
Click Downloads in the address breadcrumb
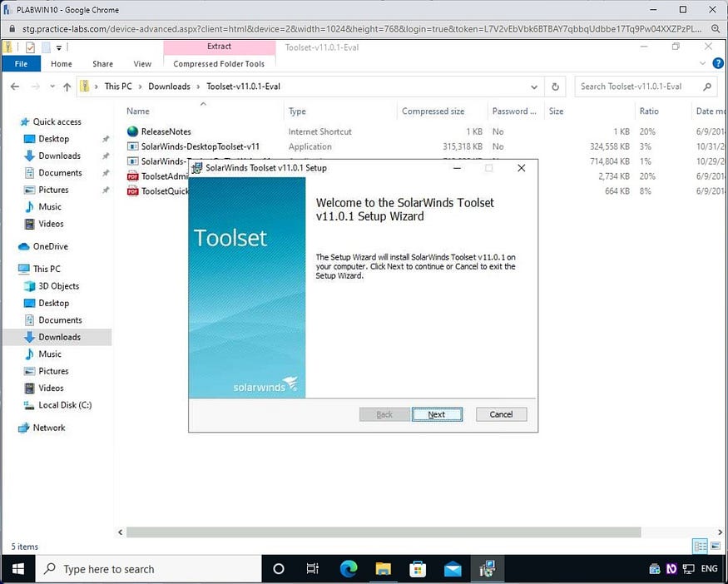tap(169, 87)
